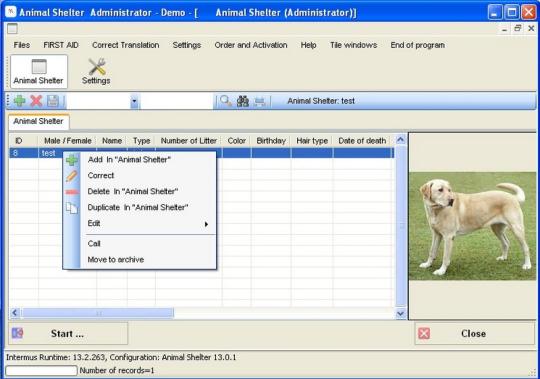Sort by the Name column header
Image resolution: width=540 pixels, height=379 pixels.
click(112, 141)
